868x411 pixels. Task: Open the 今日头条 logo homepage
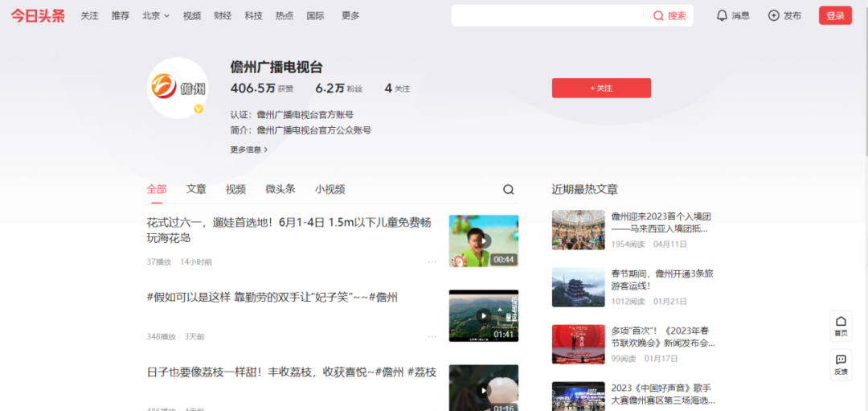38,15
